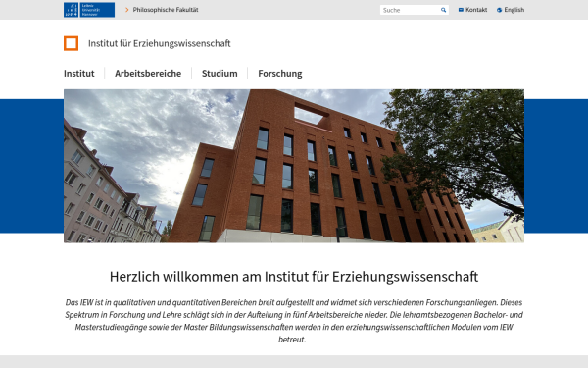Viewport: 588px width, 368px height.
Task: Open the Philosophische Fakultät link
Action: 166,10
